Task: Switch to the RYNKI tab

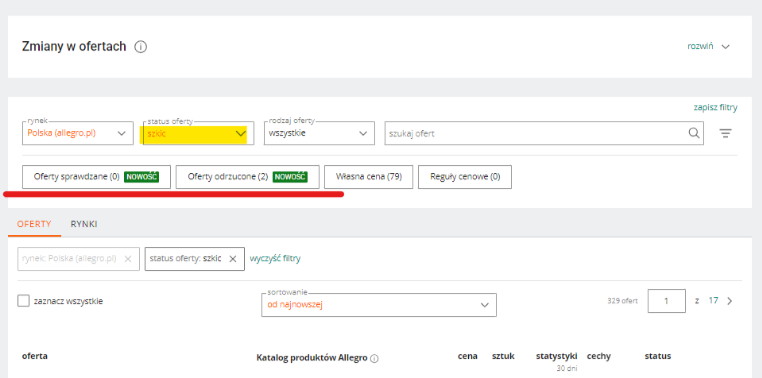Action: pyautogui.click(x=84, y=224)
